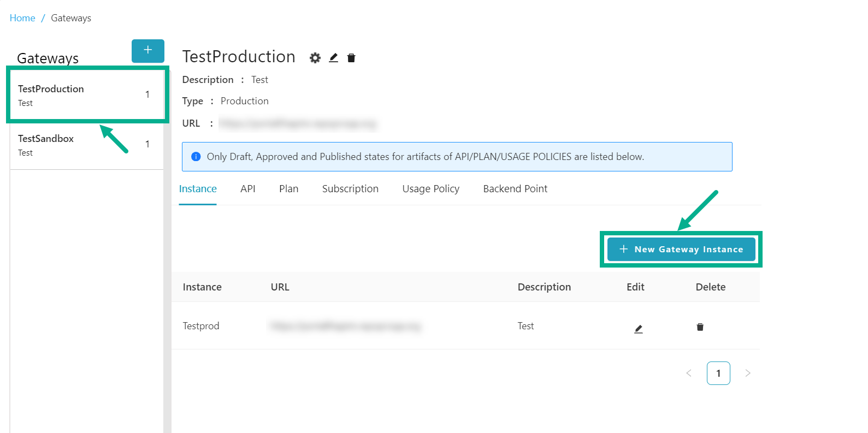Click the plus icon to add gateway
868x433 pixels.
147,51
